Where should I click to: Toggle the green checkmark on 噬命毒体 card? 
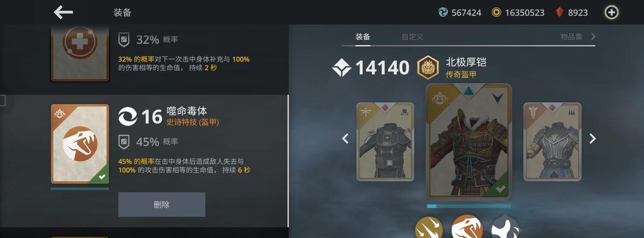pyautogui.click(x=102, y=177)
